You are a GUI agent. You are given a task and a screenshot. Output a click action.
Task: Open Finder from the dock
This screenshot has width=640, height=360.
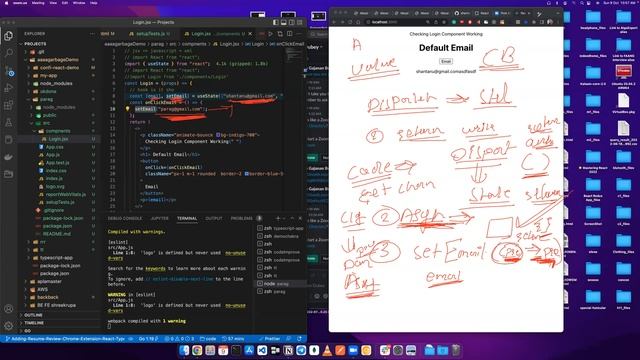184,350
